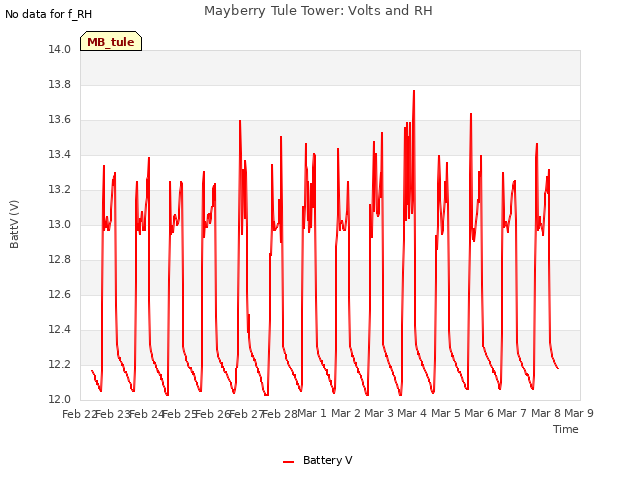The height and width of the screenshot is (480, 640).
Task: Click the highest voltage peak near Mar 4
Action: [x=414, y=91]
